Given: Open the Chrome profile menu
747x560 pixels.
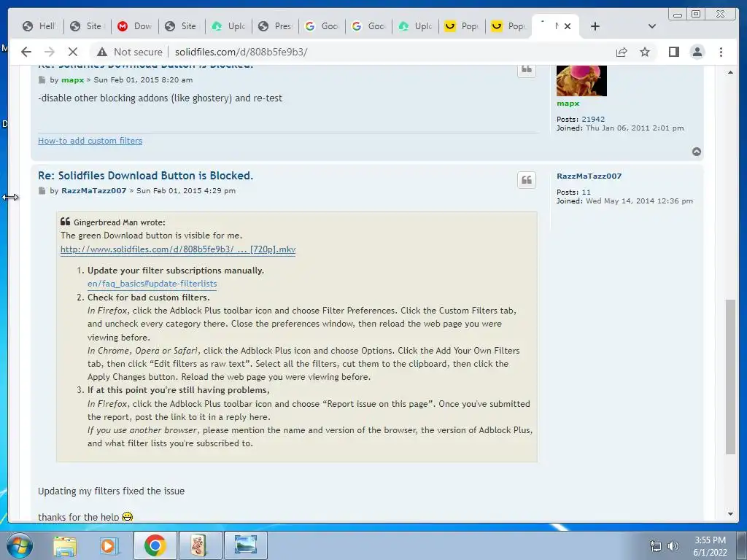Looking at the screenshot, I should point(697,52).
